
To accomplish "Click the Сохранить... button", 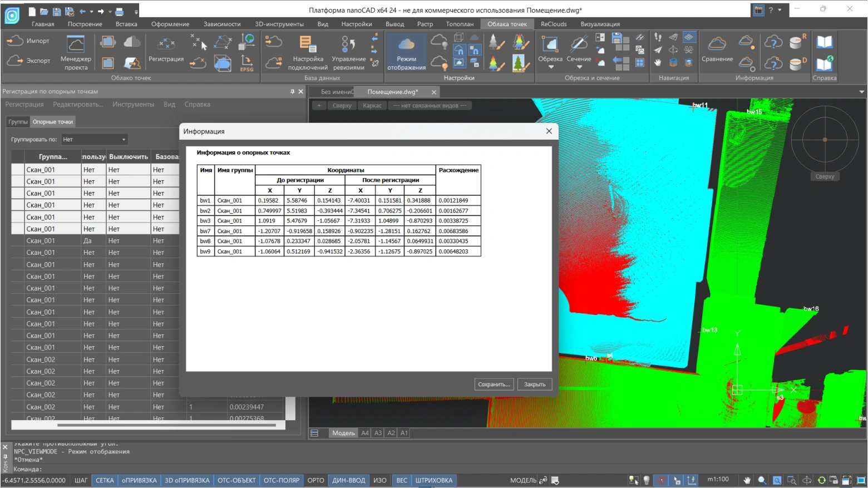I will coord(494,385).
